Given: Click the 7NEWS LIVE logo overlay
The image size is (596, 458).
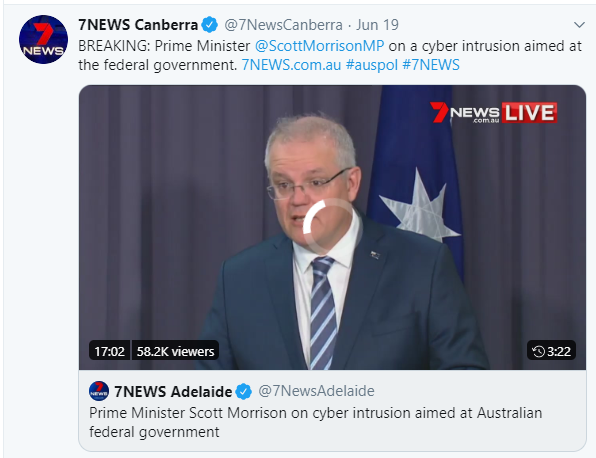Looking at the screenshot, I should coord(493,113).
